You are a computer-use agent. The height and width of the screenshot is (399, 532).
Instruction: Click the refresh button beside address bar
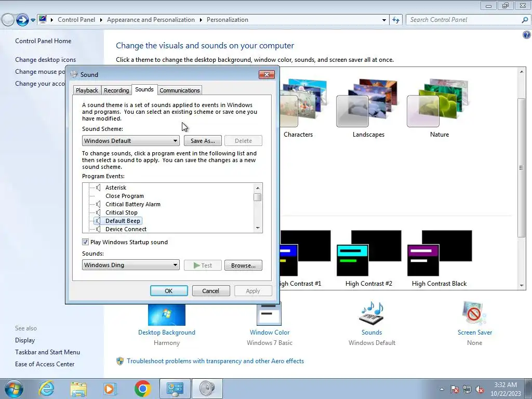point(395,20)
